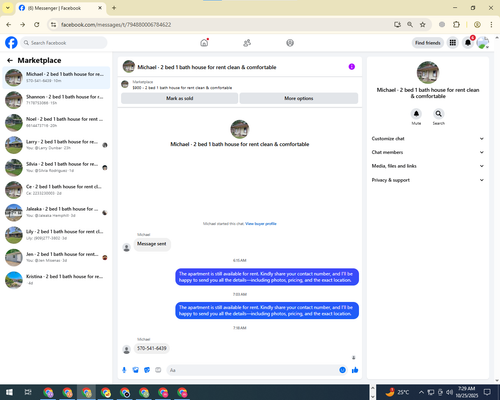Screen dimensions: 500x400
Task: View site information icon in address bar
Action: [53, 25]
